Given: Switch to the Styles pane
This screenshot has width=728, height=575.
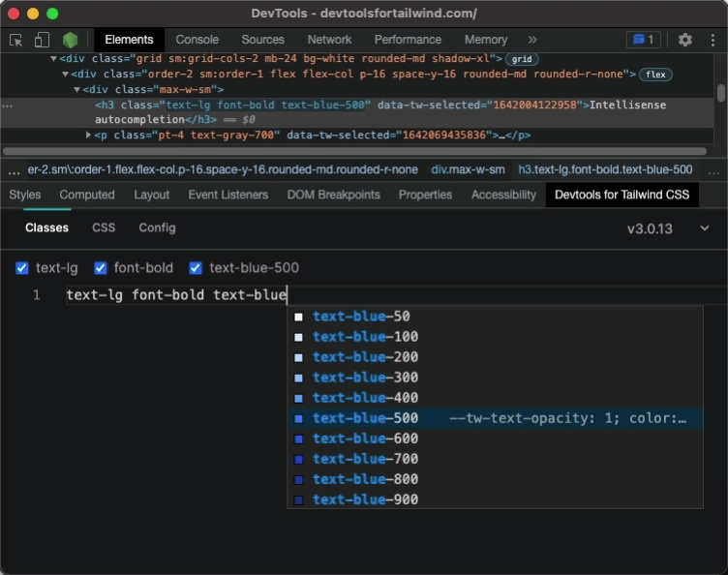Looking at the screenshot, I should [x=25, y=195].
